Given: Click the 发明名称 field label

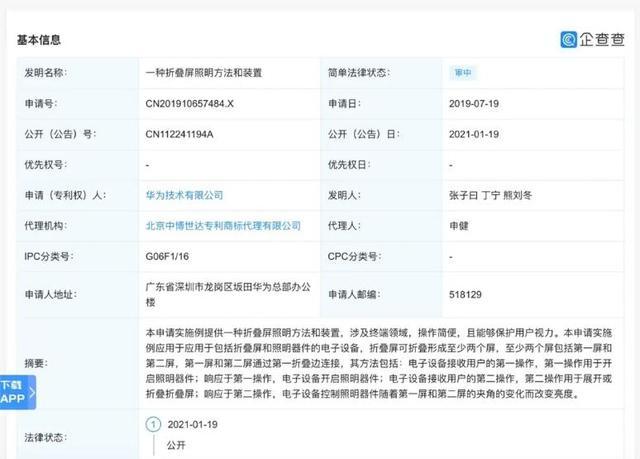Looking at the screenshot, I should click(46, 73).
